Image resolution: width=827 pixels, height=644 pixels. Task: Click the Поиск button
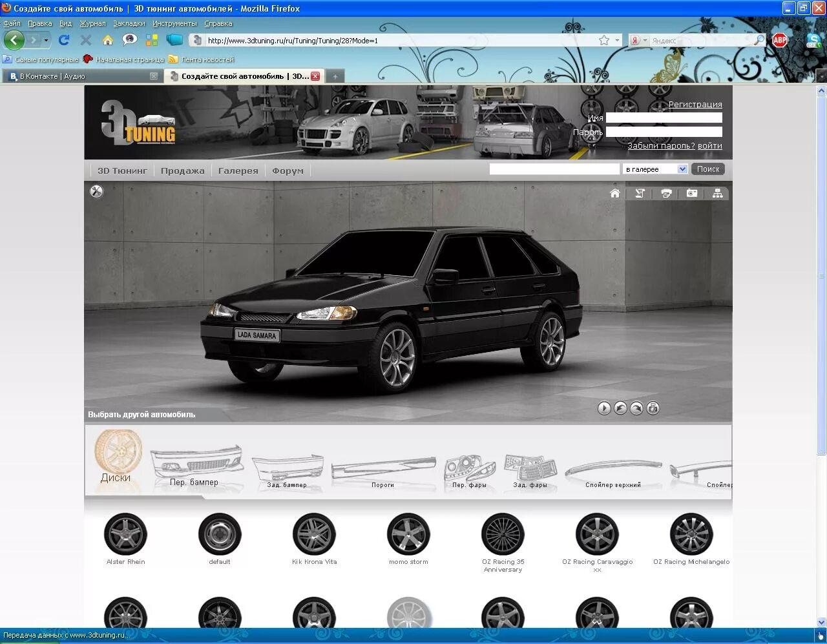pyautogui.click(x=708, y=169)
